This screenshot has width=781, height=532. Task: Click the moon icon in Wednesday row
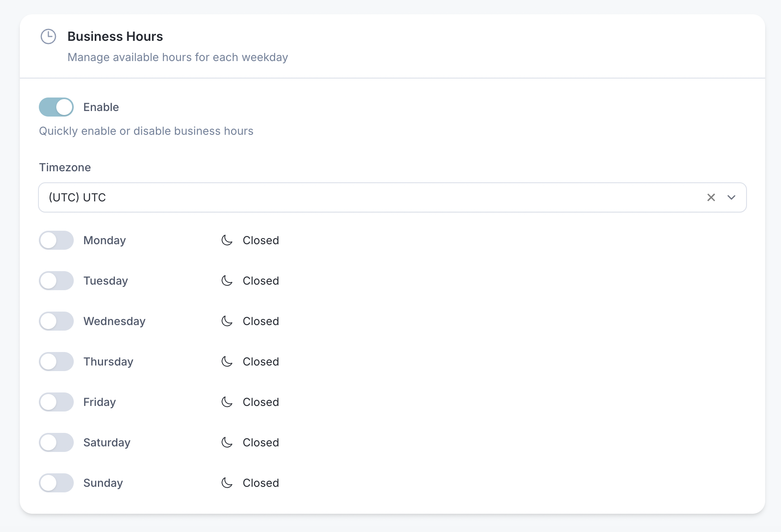click(227, 321)
